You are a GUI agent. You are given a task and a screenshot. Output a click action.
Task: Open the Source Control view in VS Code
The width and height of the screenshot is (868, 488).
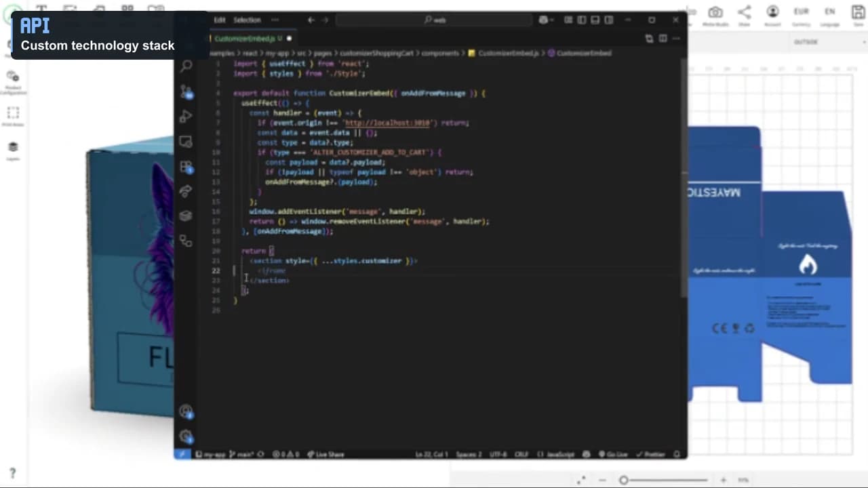186,91
